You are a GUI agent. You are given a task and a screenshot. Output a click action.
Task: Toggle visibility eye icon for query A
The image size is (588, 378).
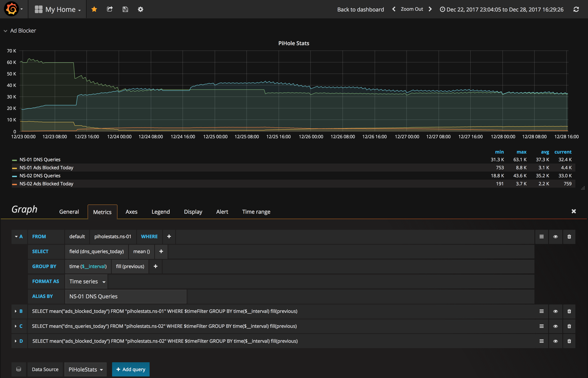pos(556,236)
